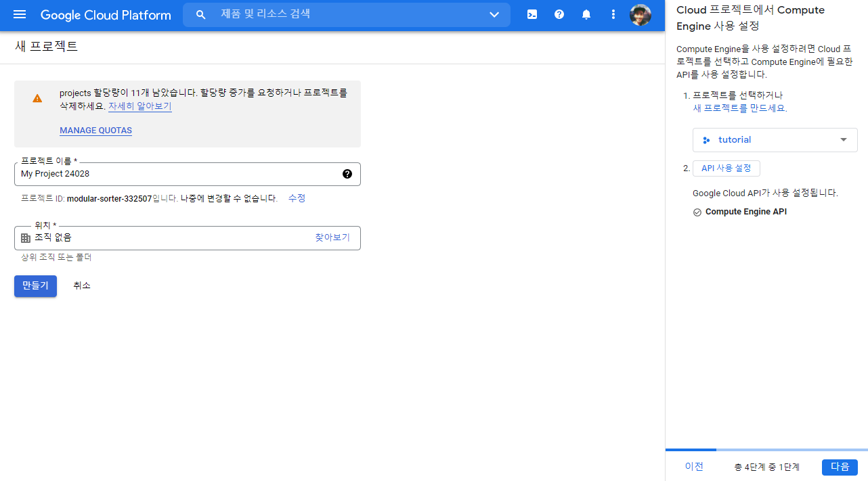Click the Google Cloud Platform logo
The image size is (868, 481).
tap(106, 15)
